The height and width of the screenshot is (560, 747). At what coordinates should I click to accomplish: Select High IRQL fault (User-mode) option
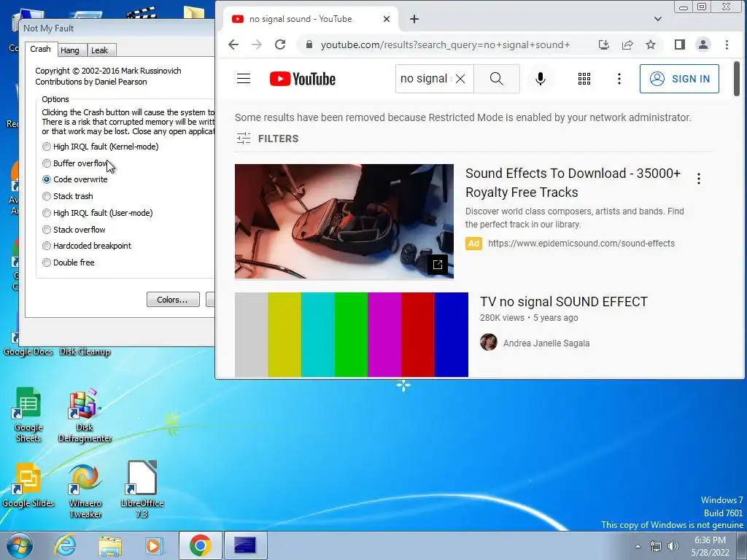coord(98,213)
